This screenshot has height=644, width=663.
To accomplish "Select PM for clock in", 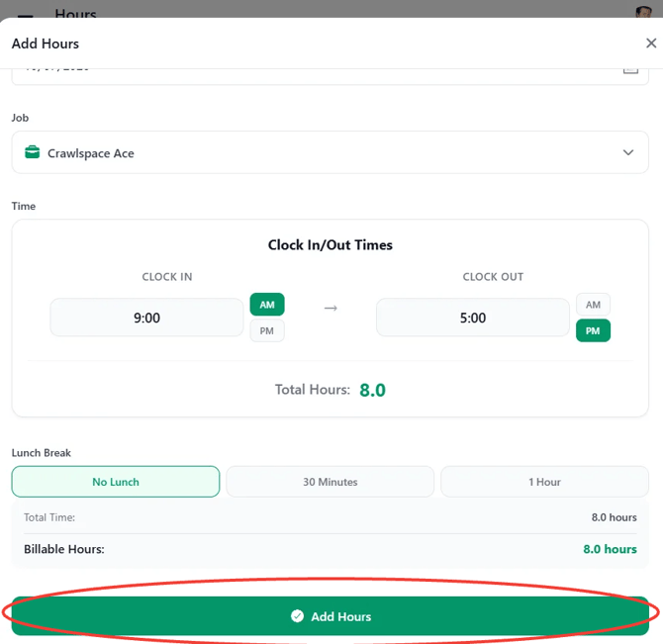I will click(267, 330).
